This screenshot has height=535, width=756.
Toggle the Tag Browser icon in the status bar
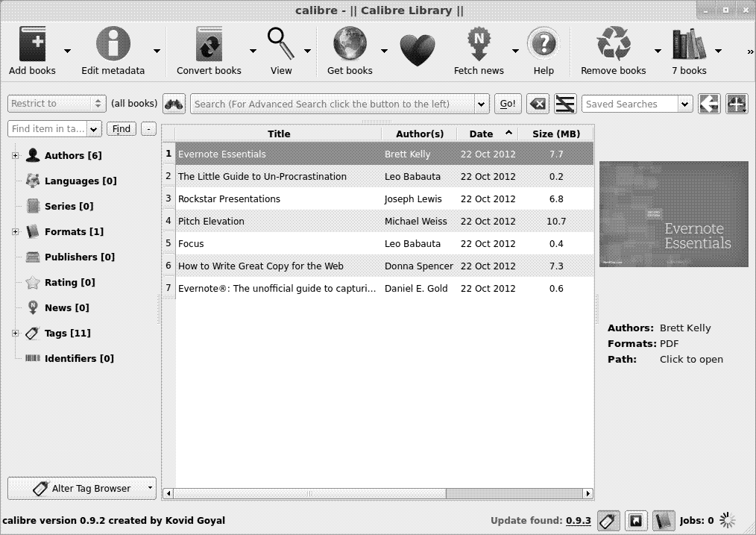tap(608, 521)
